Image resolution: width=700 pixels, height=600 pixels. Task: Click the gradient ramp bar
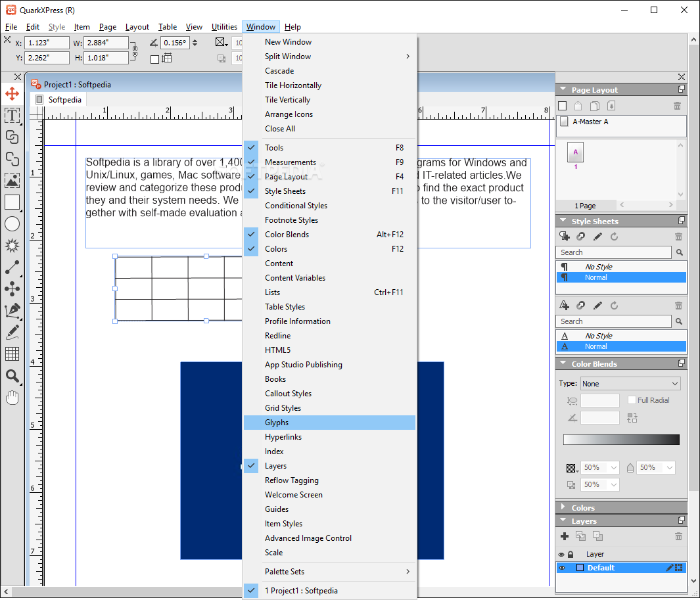click(x=621, y=440)
